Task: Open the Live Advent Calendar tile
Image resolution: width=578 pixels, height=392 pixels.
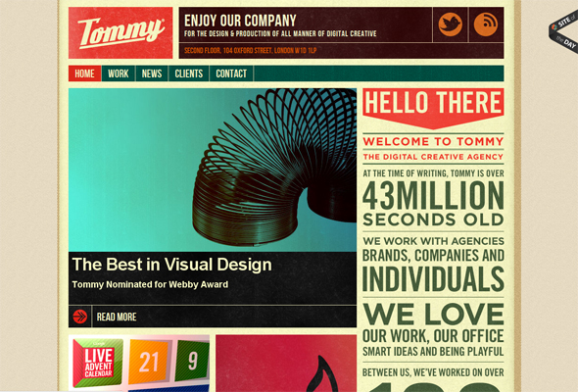Action: [98, 363]
